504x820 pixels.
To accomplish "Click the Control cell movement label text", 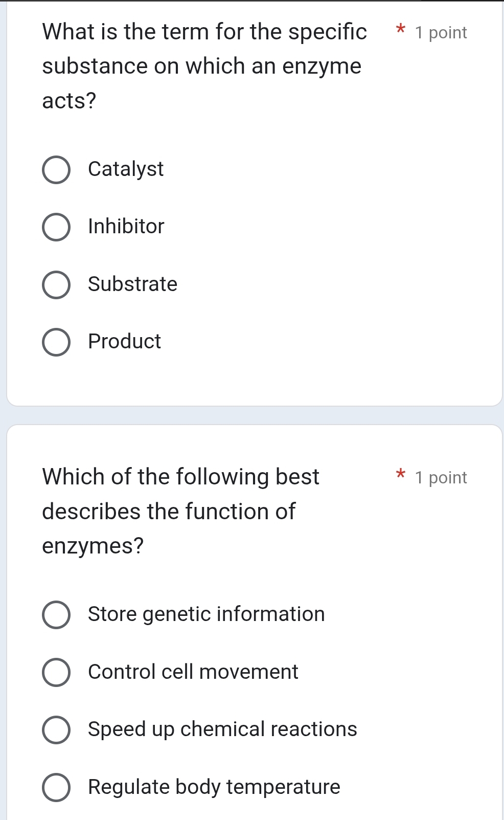I will [x=193, y=673].
